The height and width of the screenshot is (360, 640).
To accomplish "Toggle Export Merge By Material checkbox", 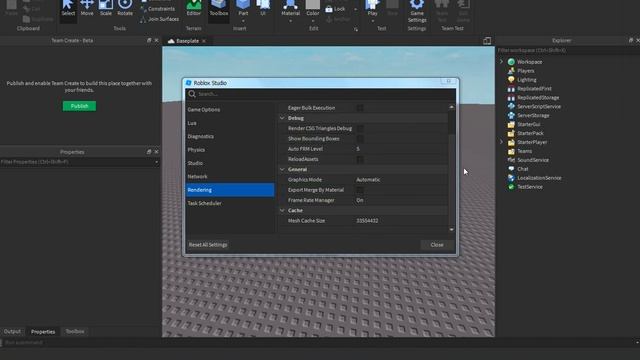I will point(360,190).
